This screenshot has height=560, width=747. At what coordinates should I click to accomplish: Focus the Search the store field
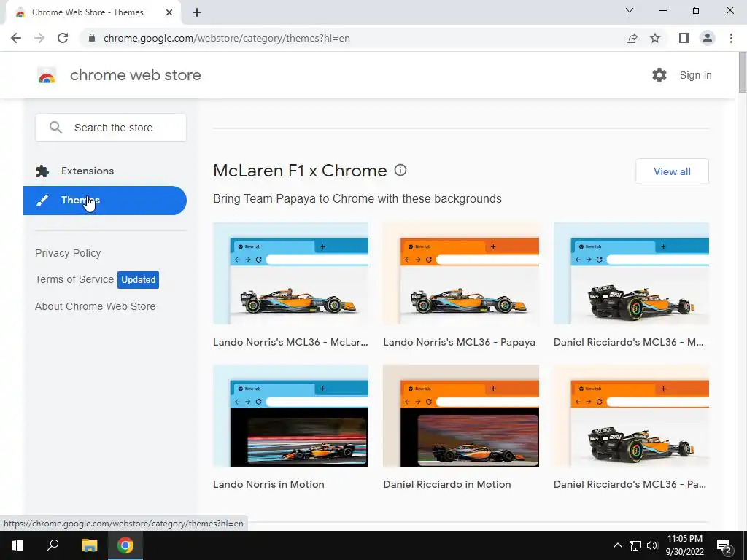click(111, 128)
